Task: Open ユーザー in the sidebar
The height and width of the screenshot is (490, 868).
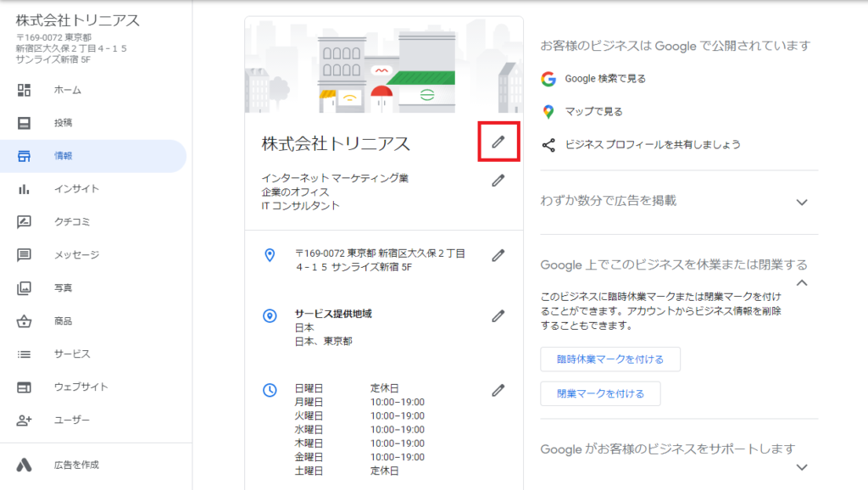Action: coord(93,420)
